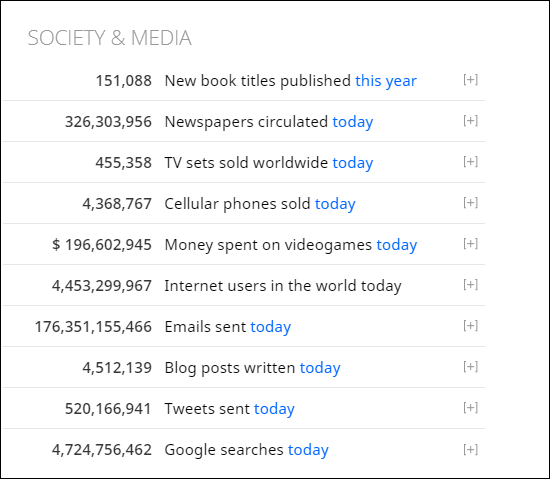This screenshot has width=550, height=479.
Task: Follow 'today' link in Blog posts written
Action: pos(320,368)
